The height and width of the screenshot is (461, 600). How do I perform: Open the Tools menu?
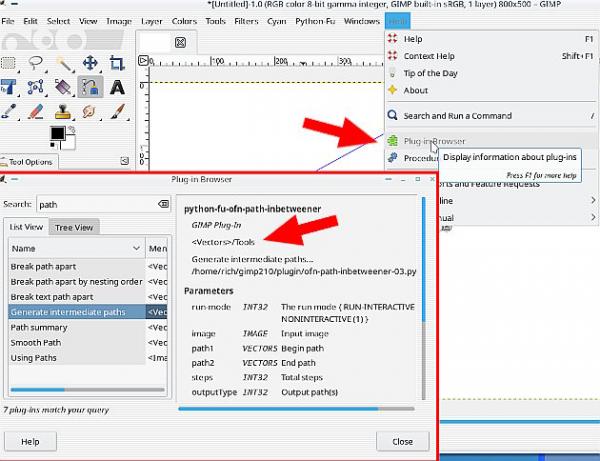point(215,21)
